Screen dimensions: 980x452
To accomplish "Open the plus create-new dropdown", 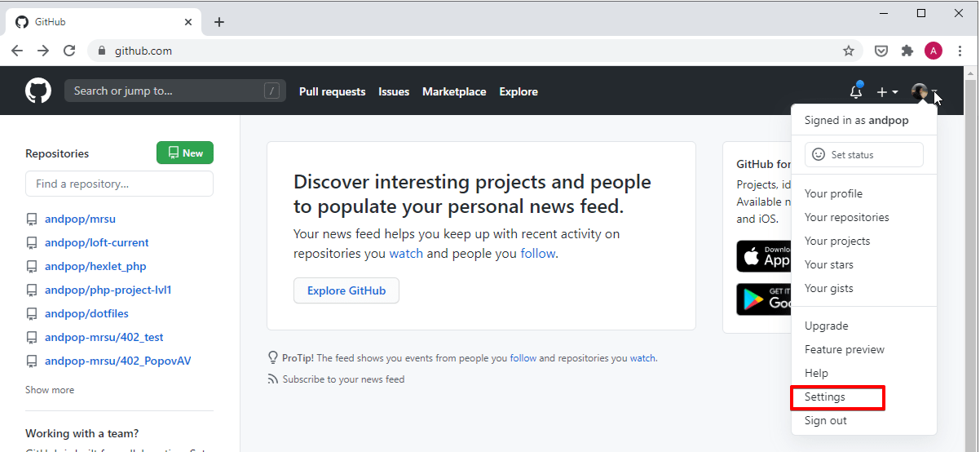I will point(887,92).
